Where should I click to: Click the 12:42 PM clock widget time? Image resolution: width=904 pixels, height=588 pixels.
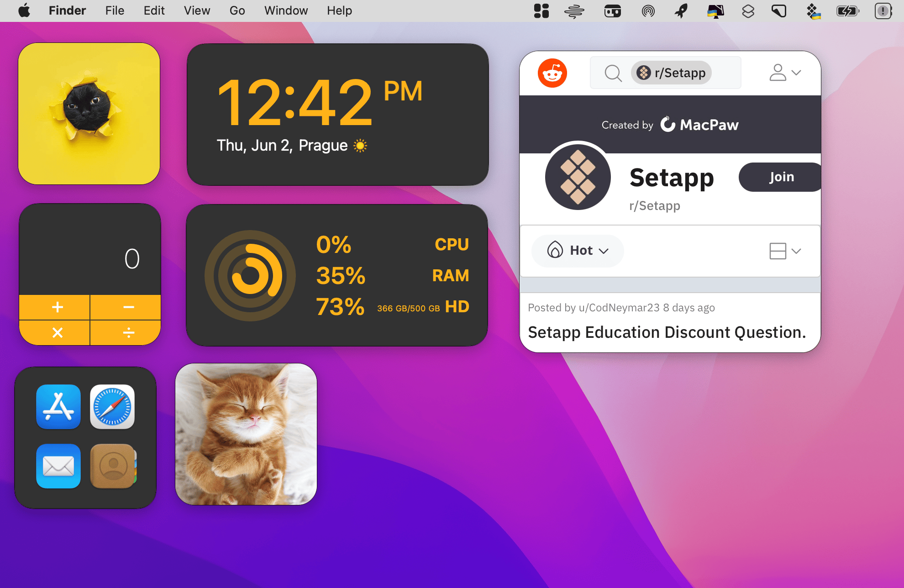point(320,102)
